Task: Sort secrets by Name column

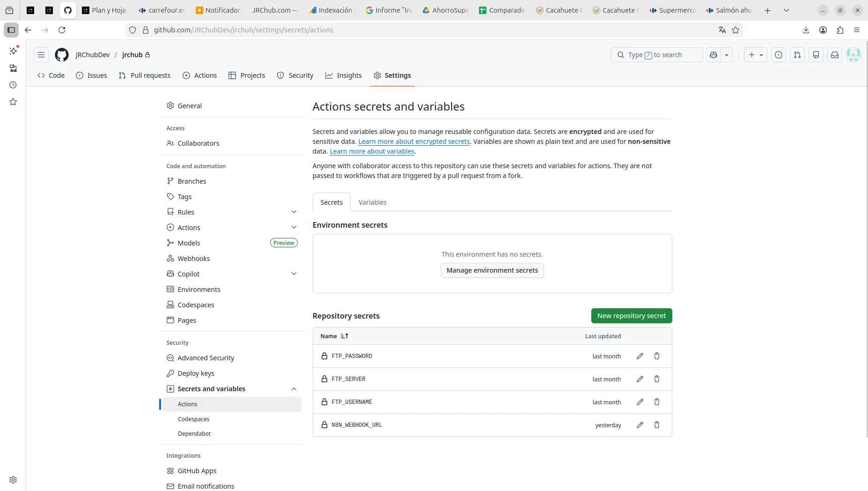Action: tap(334, 336)
